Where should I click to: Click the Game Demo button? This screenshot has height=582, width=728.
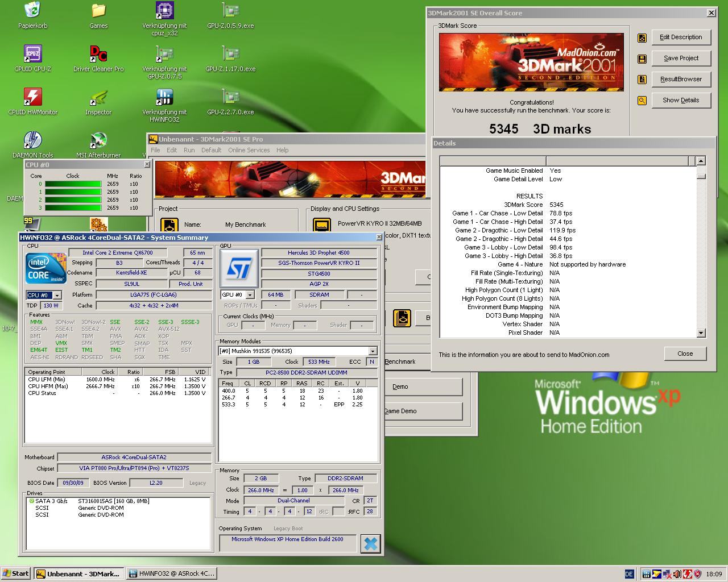(423, 411)
